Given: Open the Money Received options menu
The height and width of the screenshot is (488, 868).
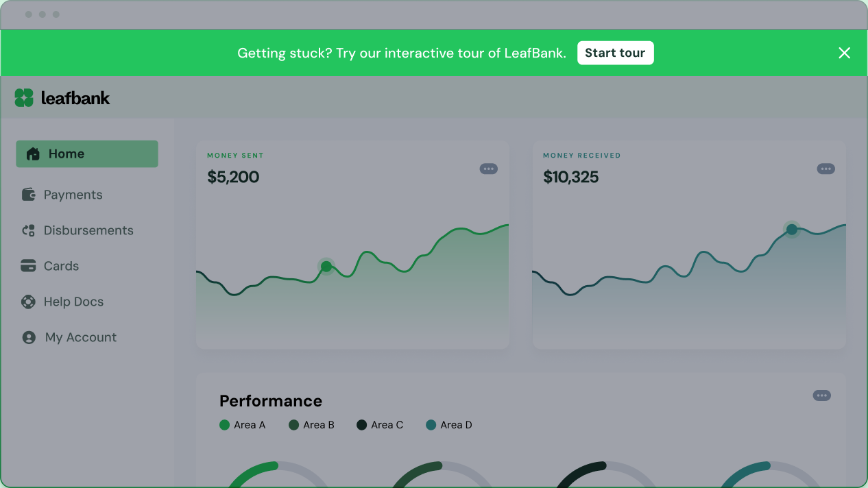Looking at the screenshot, I should [825, 169].
